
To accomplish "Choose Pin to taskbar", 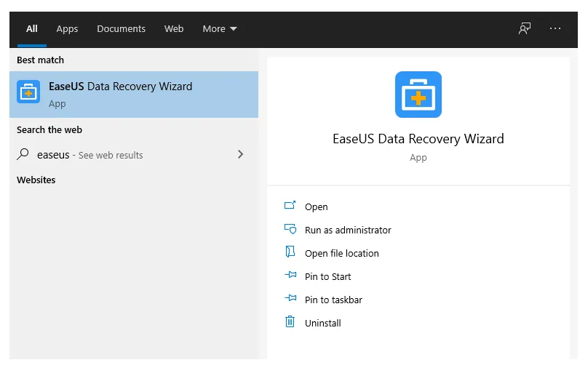I will pos(333,300).
